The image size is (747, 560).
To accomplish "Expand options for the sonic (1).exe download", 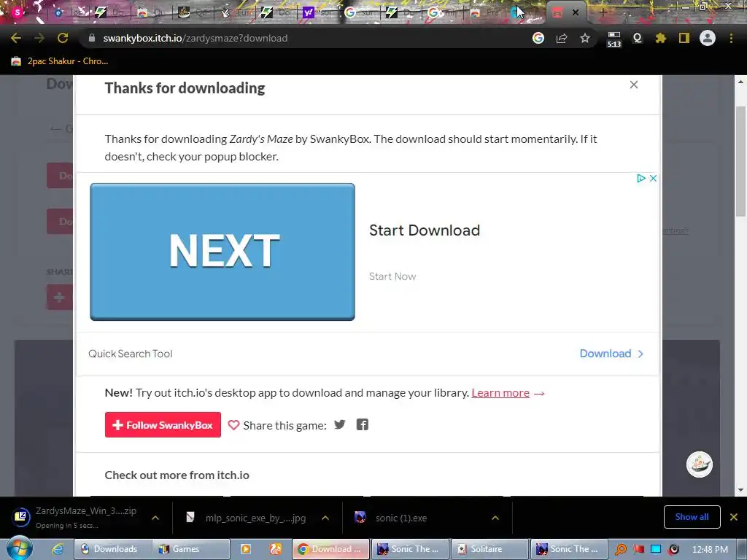I will [495, 518].
